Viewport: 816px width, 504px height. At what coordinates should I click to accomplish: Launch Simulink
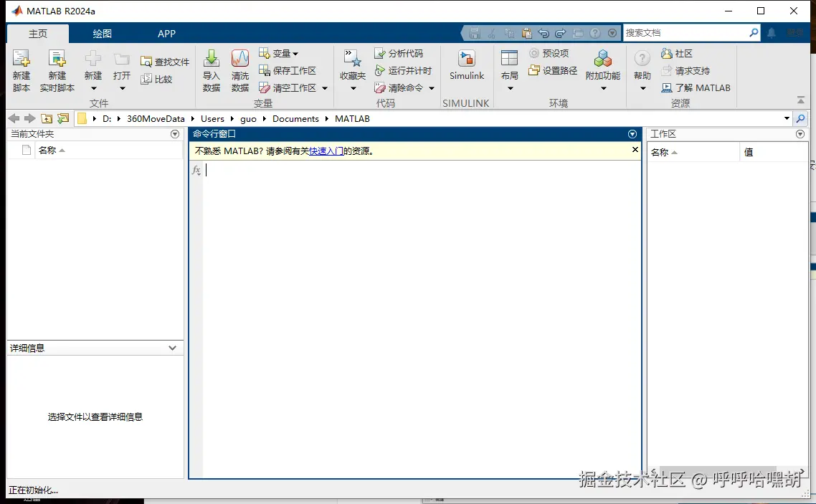467,65
